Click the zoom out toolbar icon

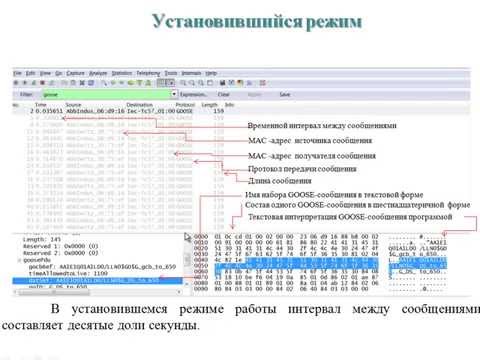pyautogui.click(x=192, y=83)
